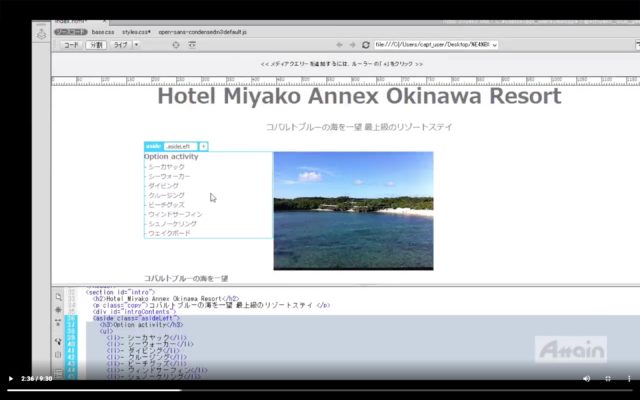Viewport: 640px width, 400px height.
Task: Expand the address field dropdown
Action: pyautogui.click(x=495, y=45)
